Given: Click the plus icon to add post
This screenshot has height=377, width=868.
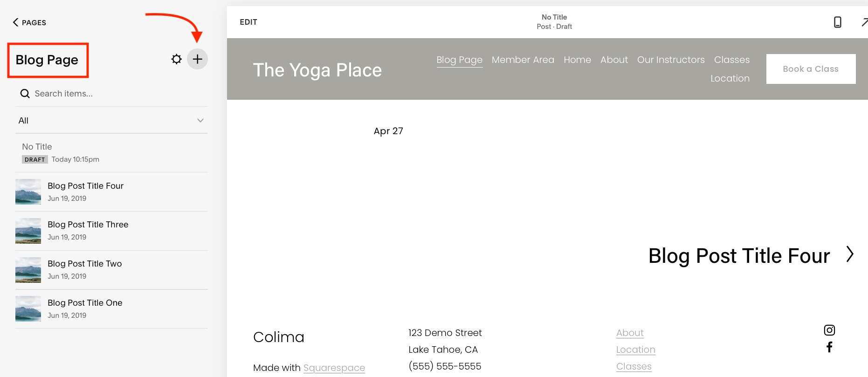Looking at the screenshot, I should coord(197,59).
